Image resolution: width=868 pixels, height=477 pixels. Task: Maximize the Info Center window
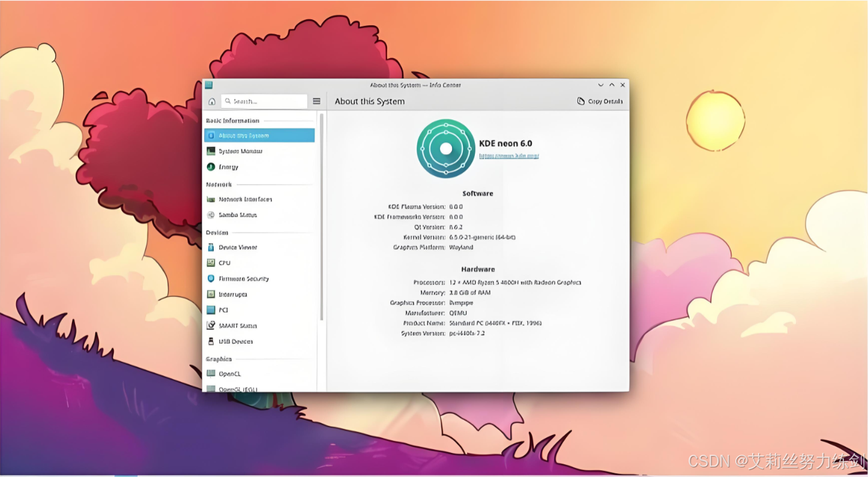(x=612, y=85)
